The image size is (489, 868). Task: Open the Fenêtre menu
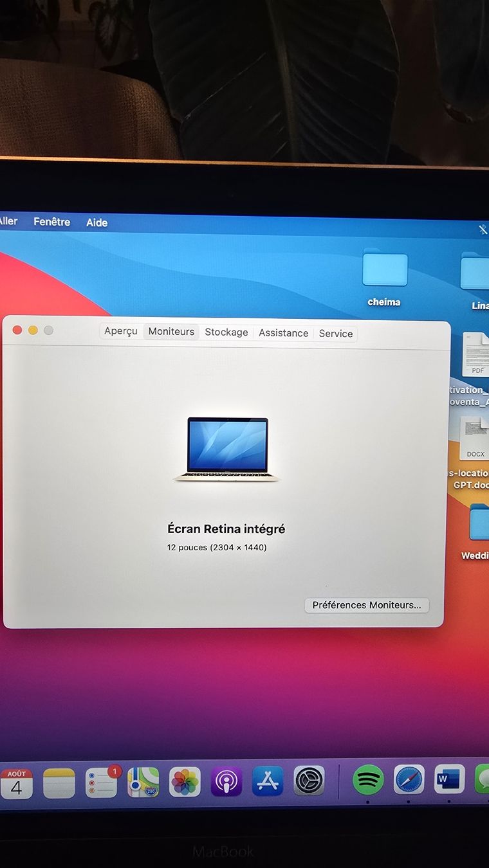coord(52,222)
